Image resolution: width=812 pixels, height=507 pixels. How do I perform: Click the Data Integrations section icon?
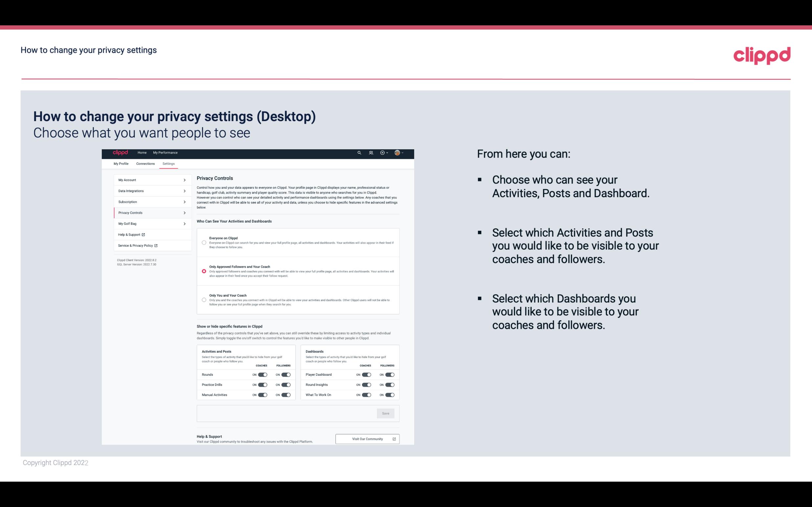(x=185, y=191)
